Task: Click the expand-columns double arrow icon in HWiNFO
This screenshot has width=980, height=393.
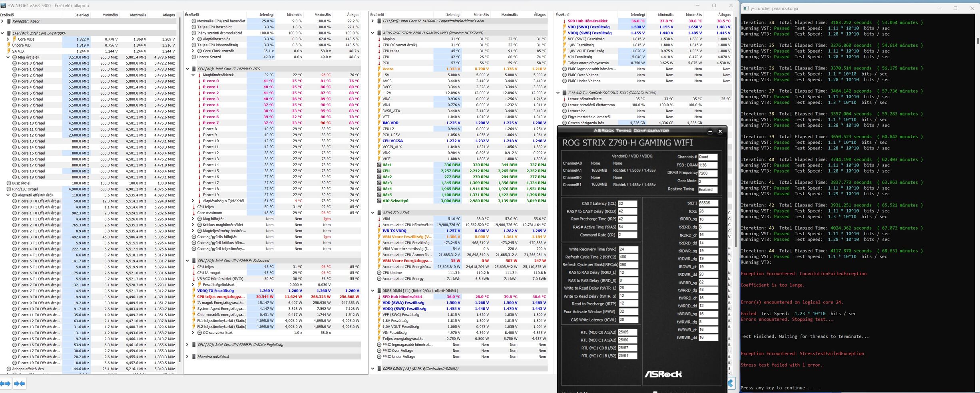Action: click(6, 384)
